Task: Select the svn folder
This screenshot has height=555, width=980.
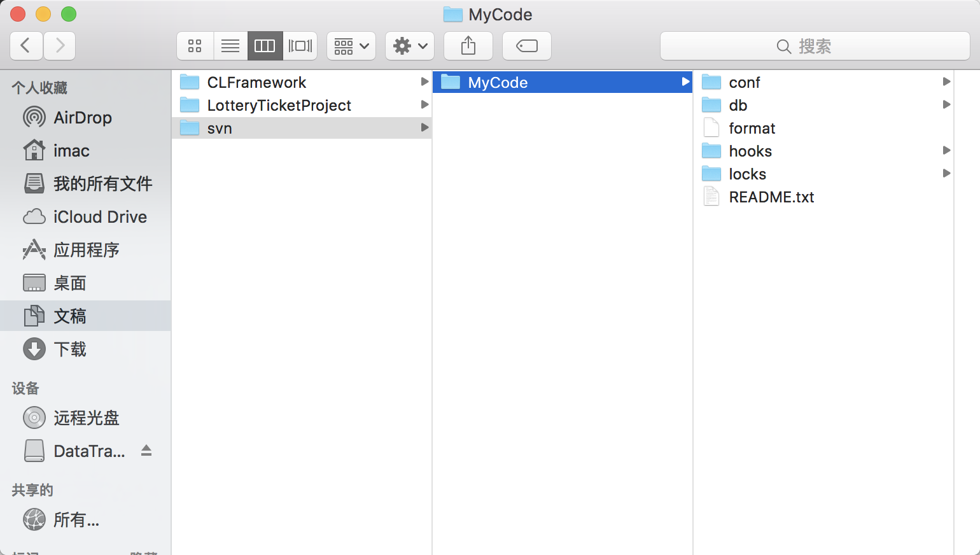Action: [x=302, y=128]
